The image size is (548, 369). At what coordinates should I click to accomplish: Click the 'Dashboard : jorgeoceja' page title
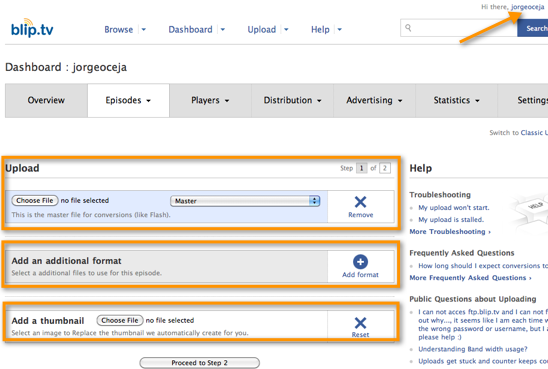pyautogui.click(x=66, y=67)
